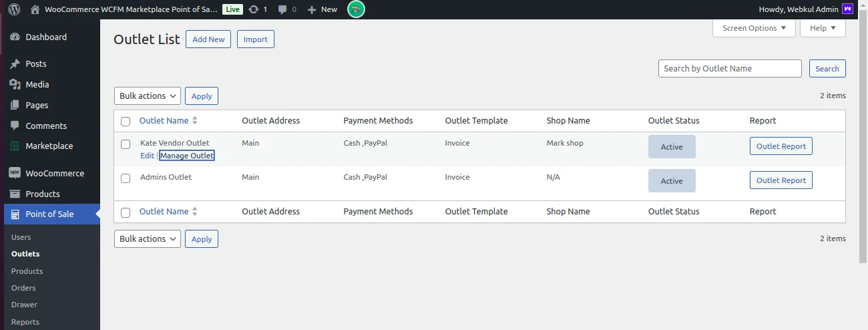868x330 pixels.
Task: Click the Outlet Name column header link
Action: (x=164, y=121)
